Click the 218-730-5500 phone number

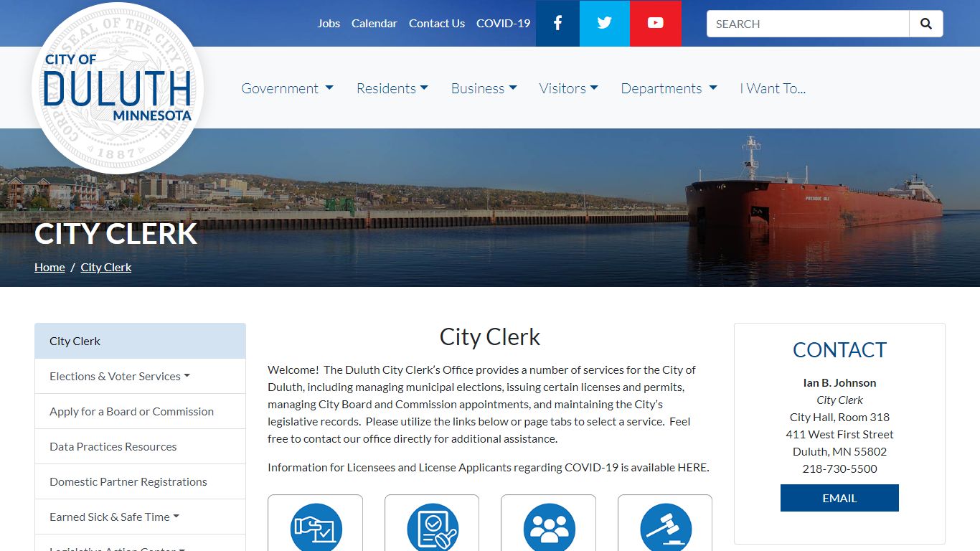click(x=839, y=468)
